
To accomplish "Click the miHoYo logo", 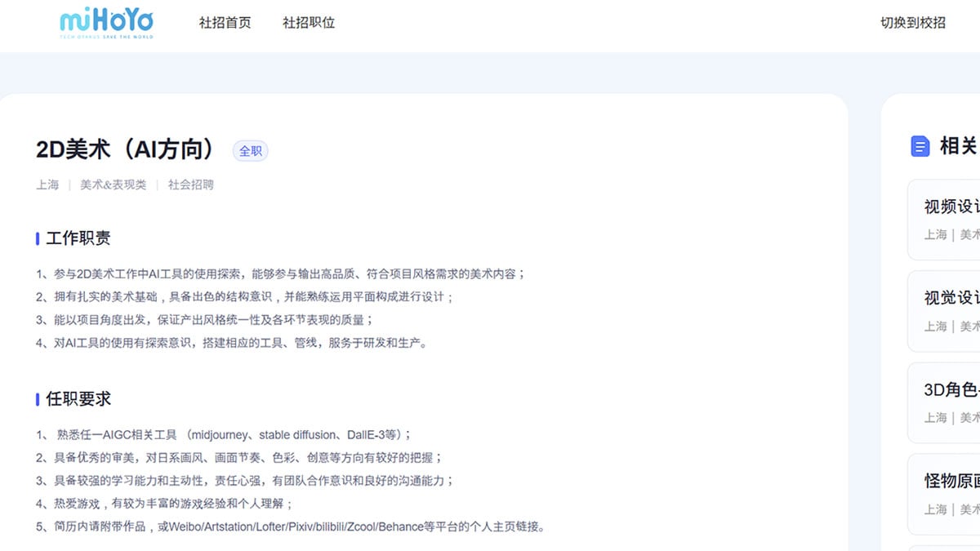I will point(106,24).
